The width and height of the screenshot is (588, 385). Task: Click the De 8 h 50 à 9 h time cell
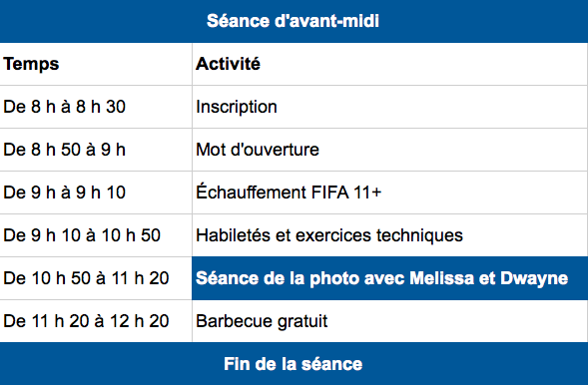(96, 150)
